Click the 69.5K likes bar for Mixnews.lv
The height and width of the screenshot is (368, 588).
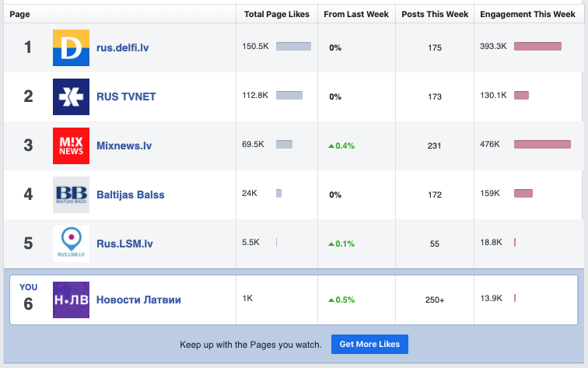(284, 145)
